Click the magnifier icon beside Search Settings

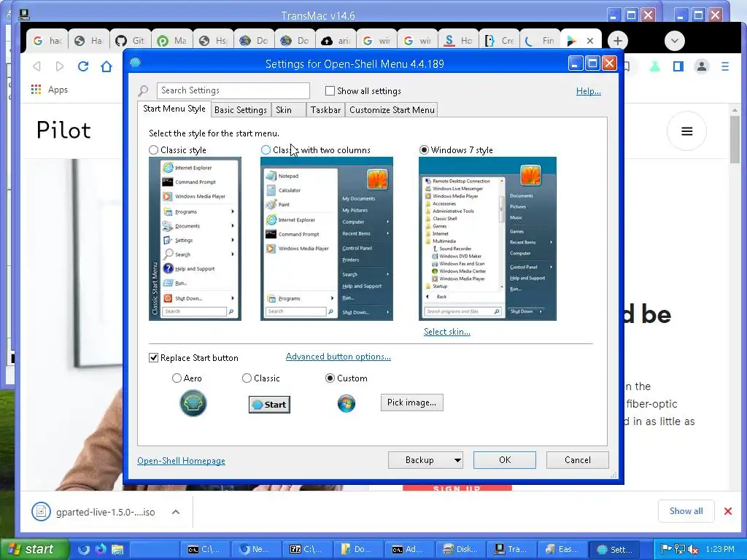pyautogui.click(x=143, y=90)
